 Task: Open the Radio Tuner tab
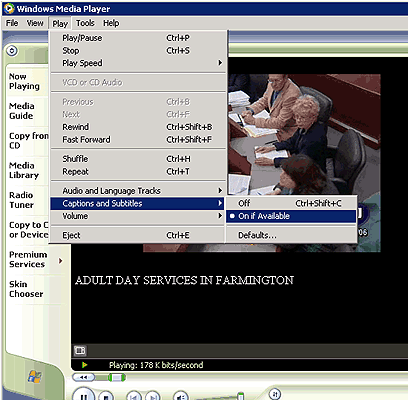point(21,200)
